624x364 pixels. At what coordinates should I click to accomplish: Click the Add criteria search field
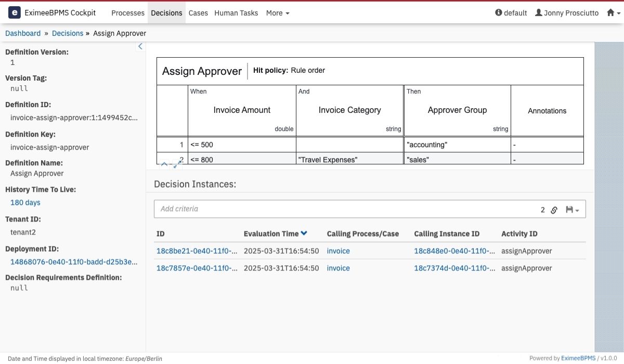point(346,209)
